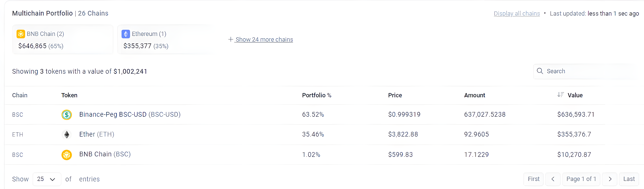Click the Binance-Peg BSC-USD token icon
This screenshot has width=644, height=189.
coord(67,115)
